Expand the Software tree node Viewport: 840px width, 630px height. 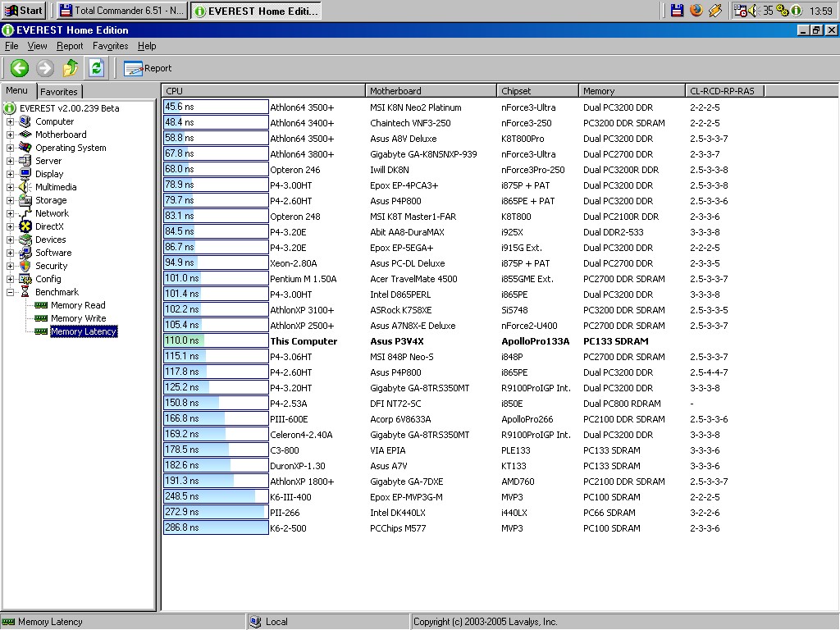point(10,253)
